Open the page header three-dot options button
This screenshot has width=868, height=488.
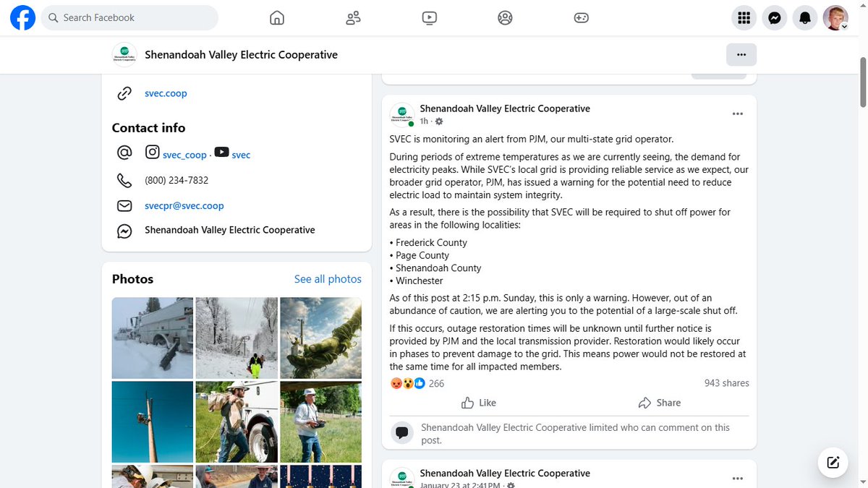coord(741,54)
